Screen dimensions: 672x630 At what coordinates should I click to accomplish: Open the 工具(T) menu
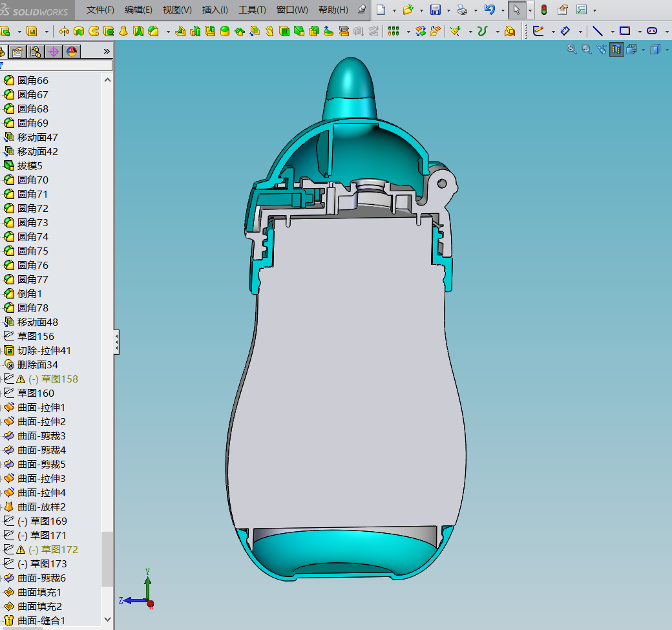click(x=252, y=10)
